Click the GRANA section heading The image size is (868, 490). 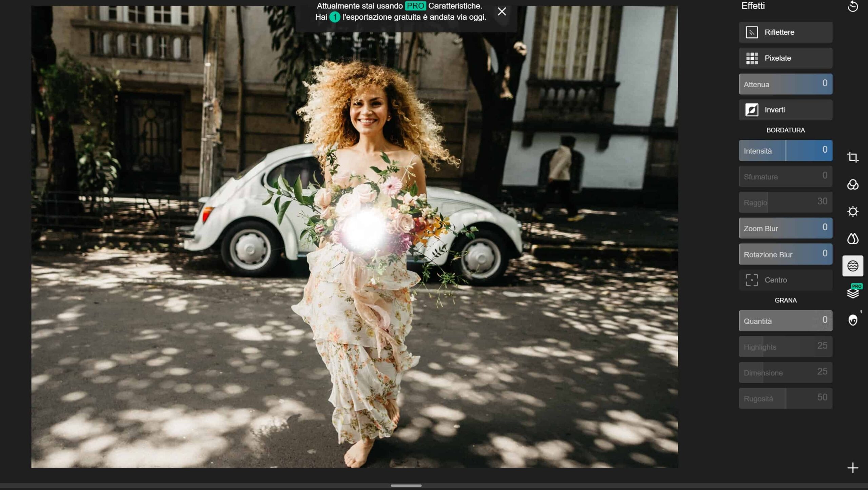[x=786, y=300]
